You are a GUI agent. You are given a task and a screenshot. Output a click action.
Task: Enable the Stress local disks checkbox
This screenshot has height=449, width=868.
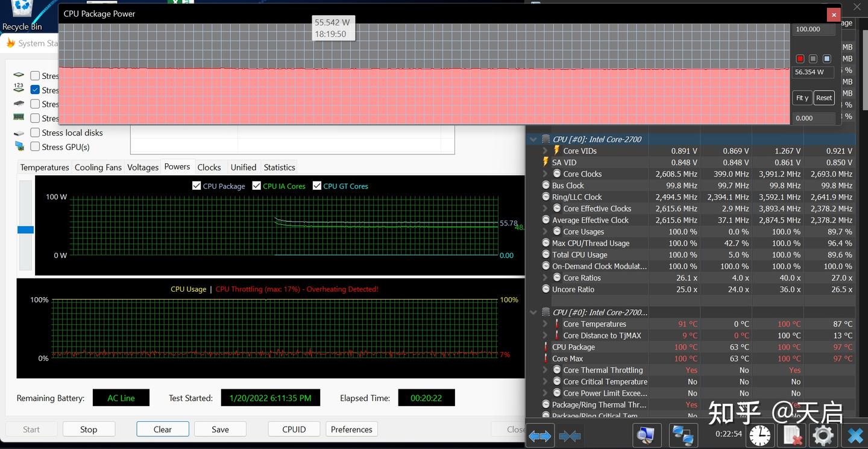click(x=35, y=133)
